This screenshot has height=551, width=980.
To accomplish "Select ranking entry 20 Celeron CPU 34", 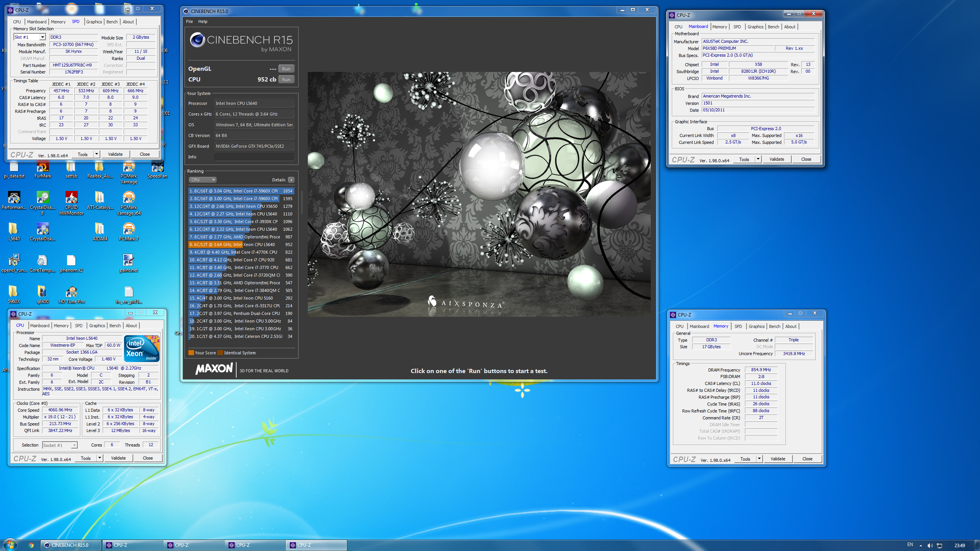I will tap(241, 336).
